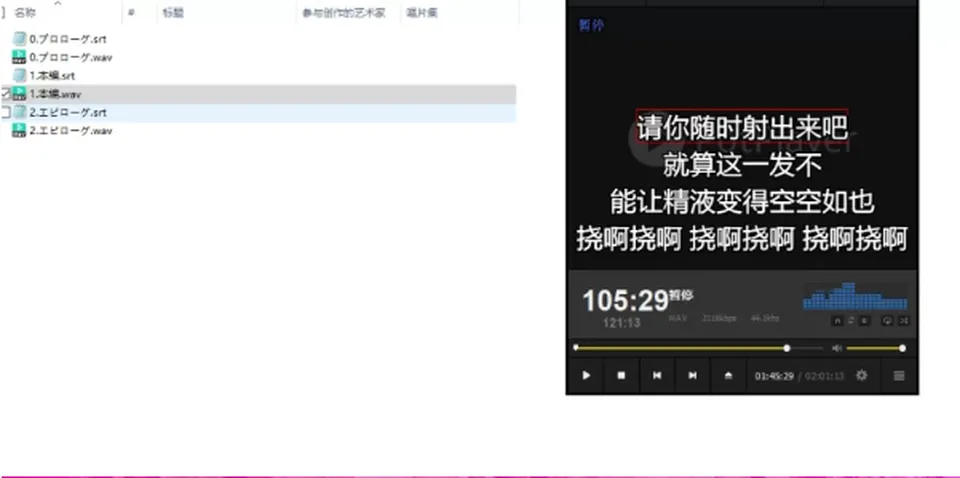The width and height of the screenshot is (960, 478).
Task: Toggle the select-all checkbox in header
Action: click(3, 12)
